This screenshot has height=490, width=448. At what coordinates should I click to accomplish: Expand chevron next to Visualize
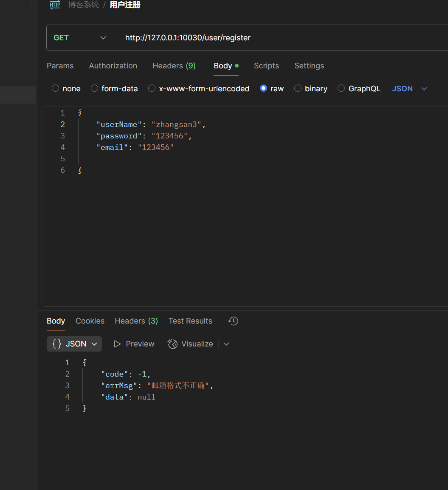pos(227,344)
